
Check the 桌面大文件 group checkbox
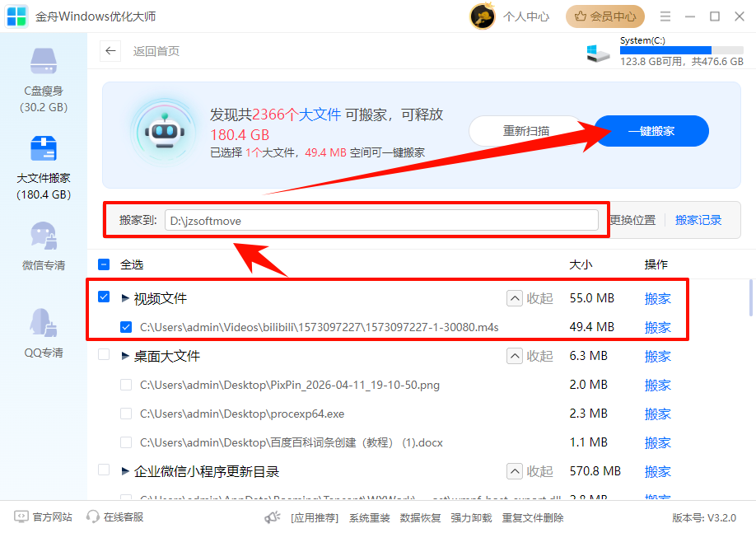click(x=104, y=354)
